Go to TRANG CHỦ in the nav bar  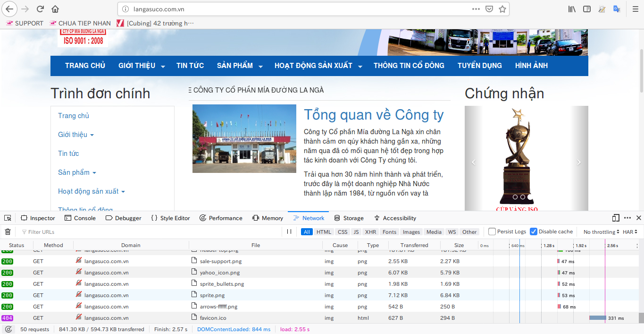tap(85, 66)
